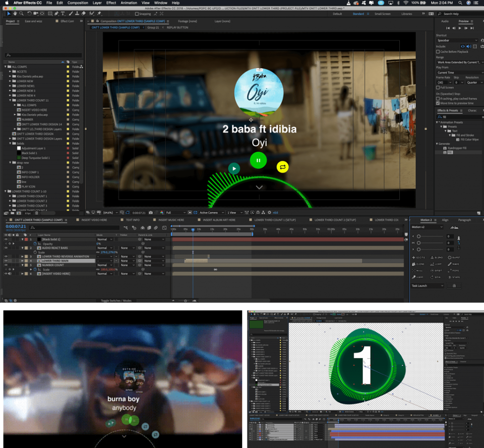This screenshot has height=448, width=484.
Task: Switch to the Align panel tab
Action: [445, 220]
